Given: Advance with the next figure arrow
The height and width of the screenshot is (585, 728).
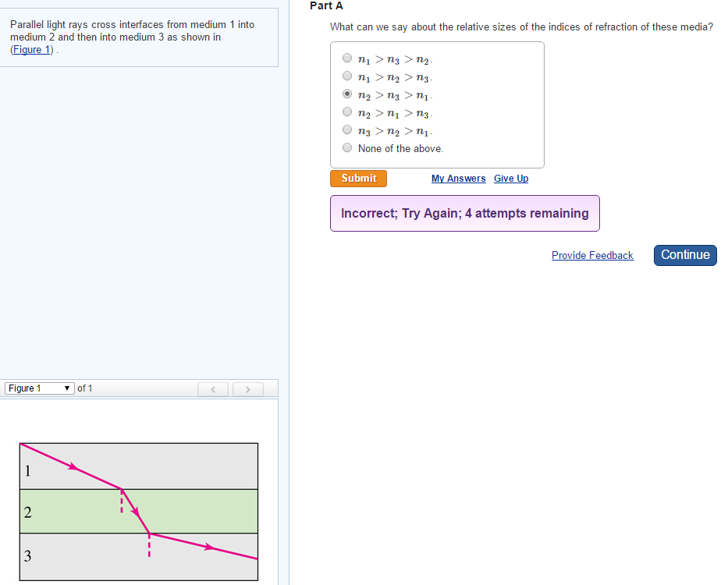Looking at the screenshot, I should click(248, 389).
